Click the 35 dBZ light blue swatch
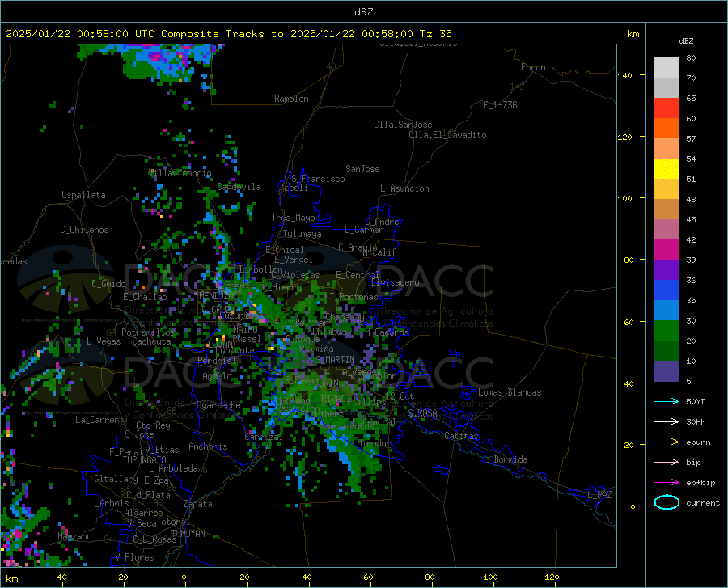 click(667, 310)
